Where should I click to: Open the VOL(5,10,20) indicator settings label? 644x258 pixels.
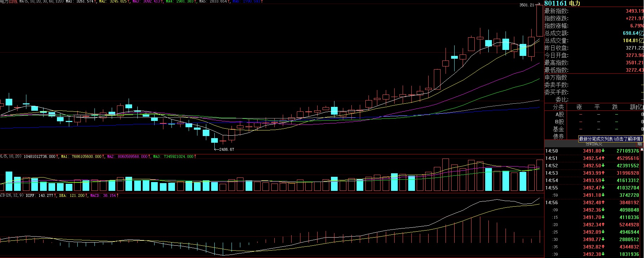(x=11, y=156)
